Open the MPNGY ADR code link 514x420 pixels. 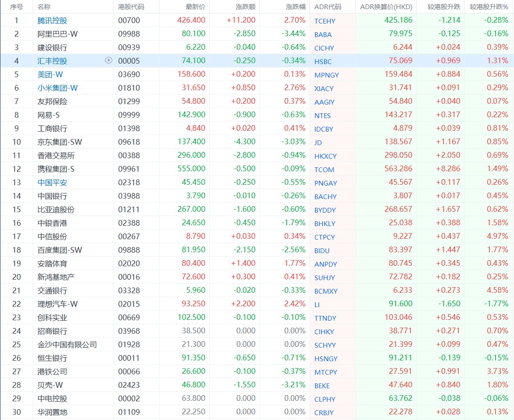[x=327, y=75]
